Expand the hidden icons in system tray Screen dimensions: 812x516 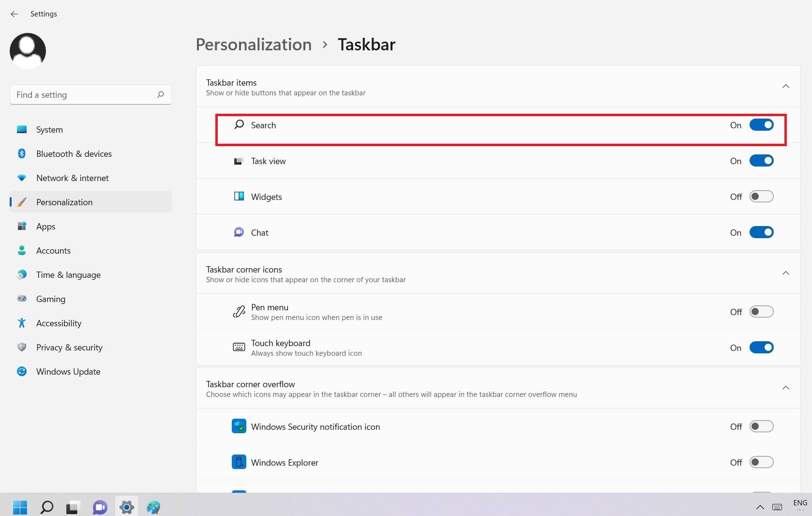pyautogui.click(x=759, y=508)
